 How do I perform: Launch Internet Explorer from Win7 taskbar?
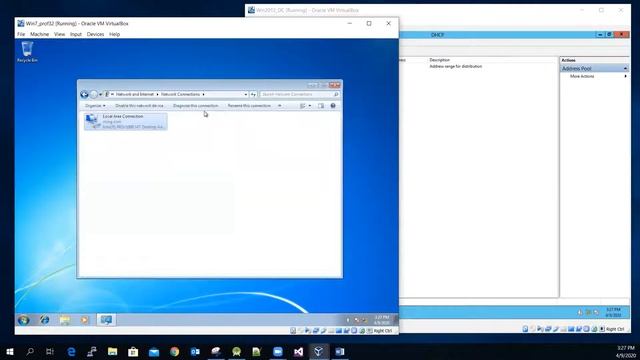pyautogui.click(x=44, y=320)
